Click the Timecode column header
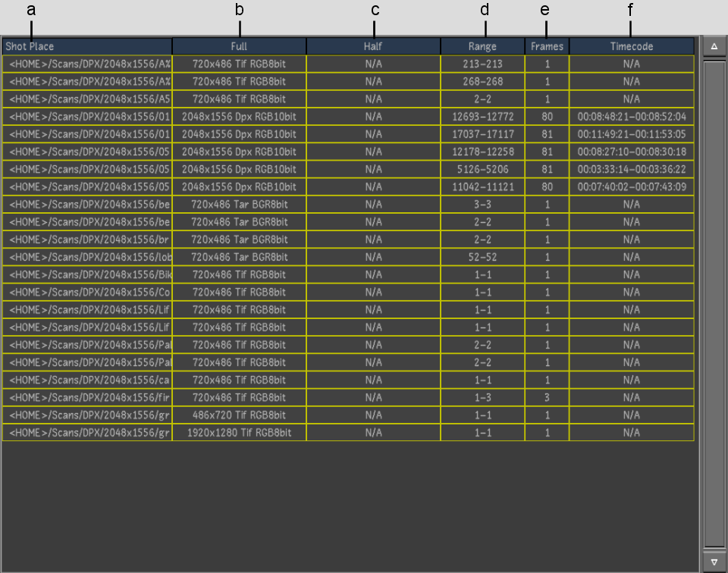The image size is (728, 573). coord(632,46)
